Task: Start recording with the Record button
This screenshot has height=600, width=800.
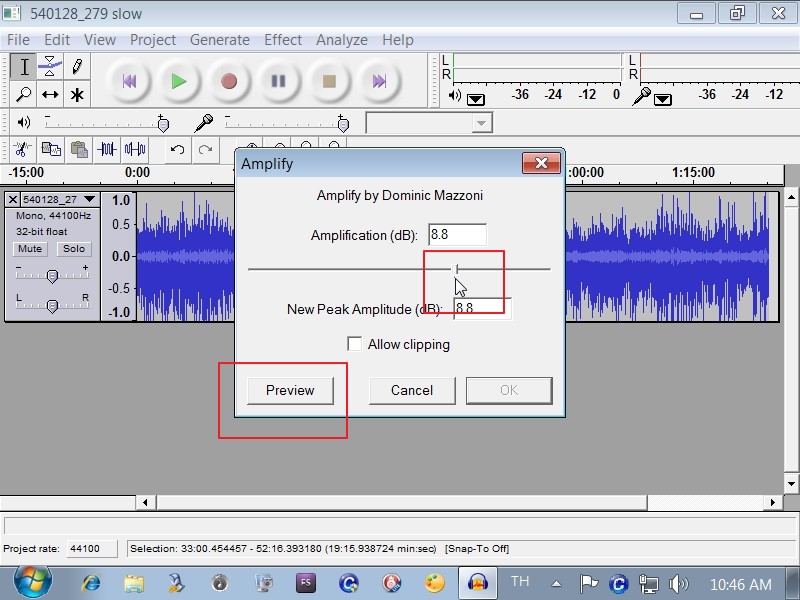Action: coord(229,81)
